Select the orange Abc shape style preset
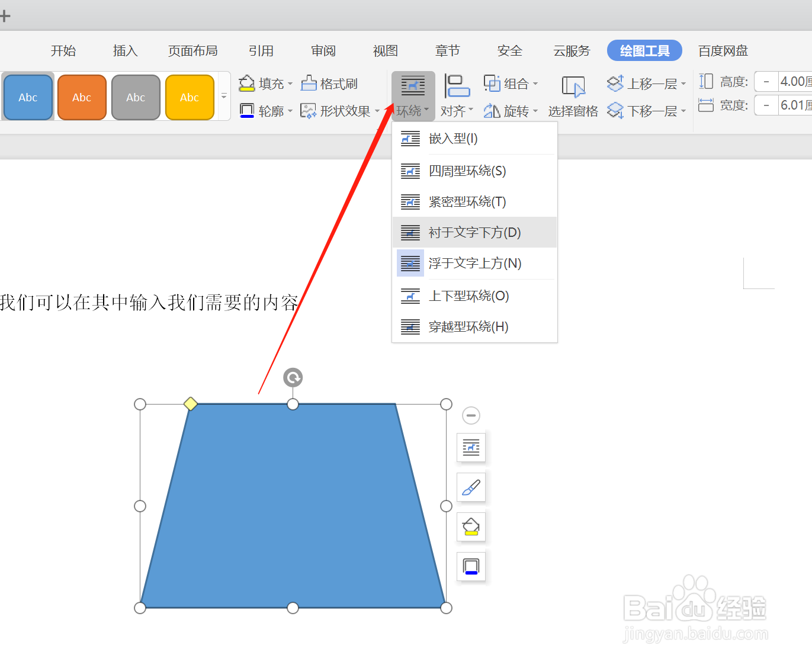 (81, 97)
